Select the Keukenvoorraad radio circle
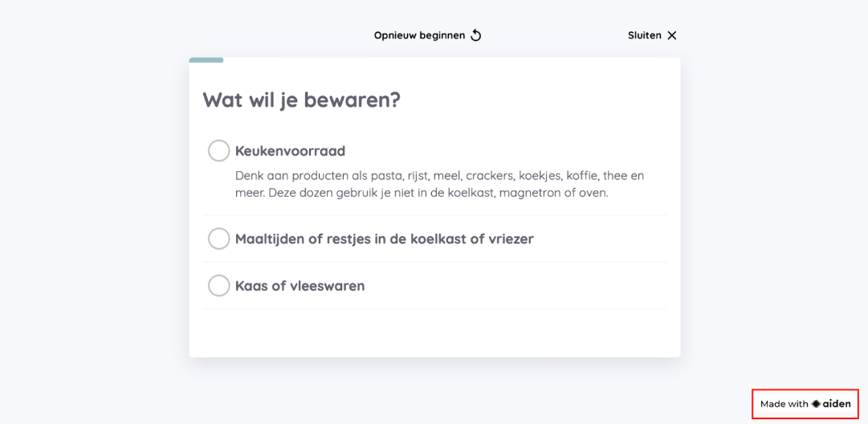 coord(218,150)
